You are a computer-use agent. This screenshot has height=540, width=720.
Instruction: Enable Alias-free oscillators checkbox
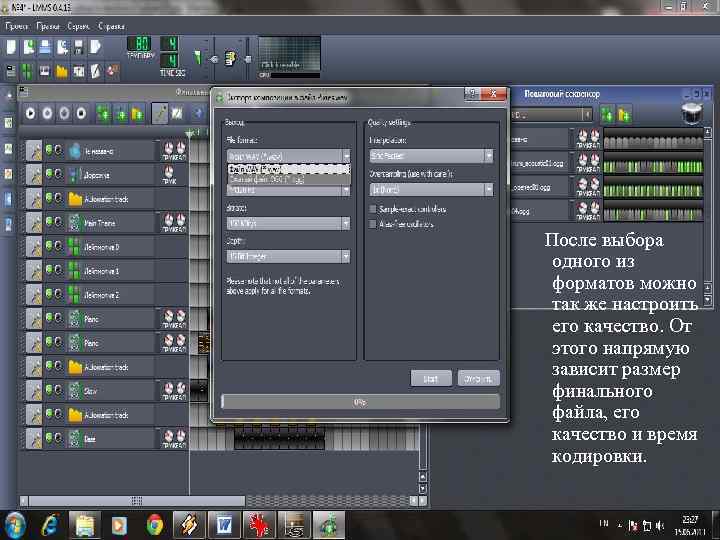[x=373, y=224]
